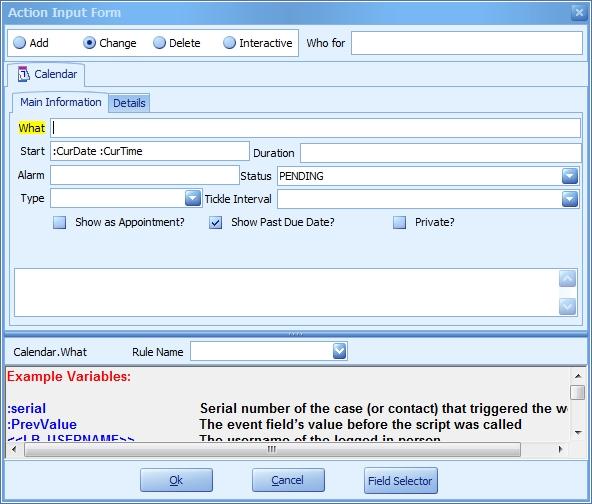Click the Calendar tab icon
592x504 pixels.
(x=23, y=74)
